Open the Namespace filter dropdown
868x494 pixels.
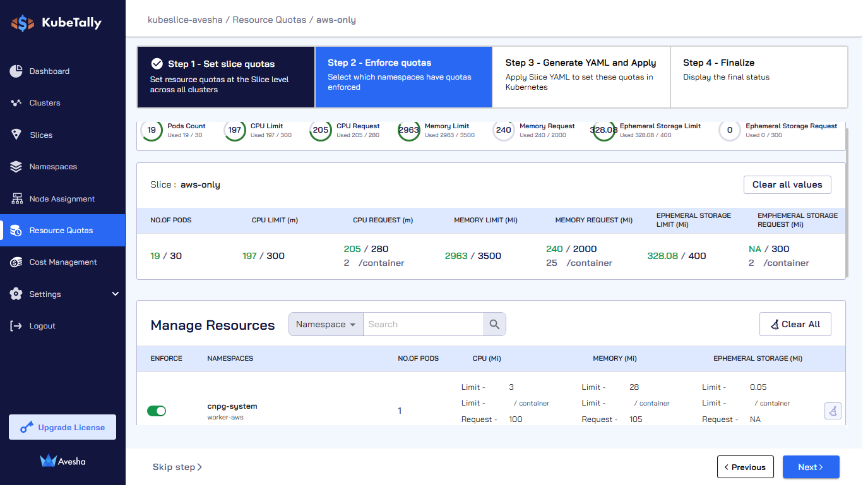point(326,325)
